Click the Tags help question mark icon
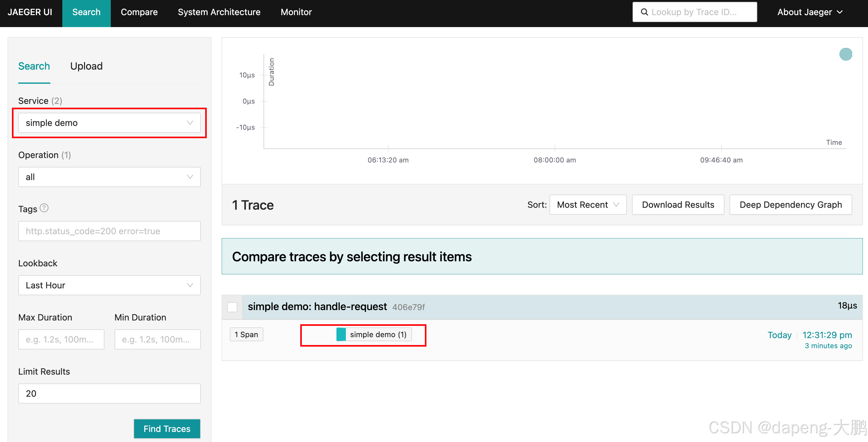Image resolution: width=868 pixels, height=442 pixels. [44, 208]
